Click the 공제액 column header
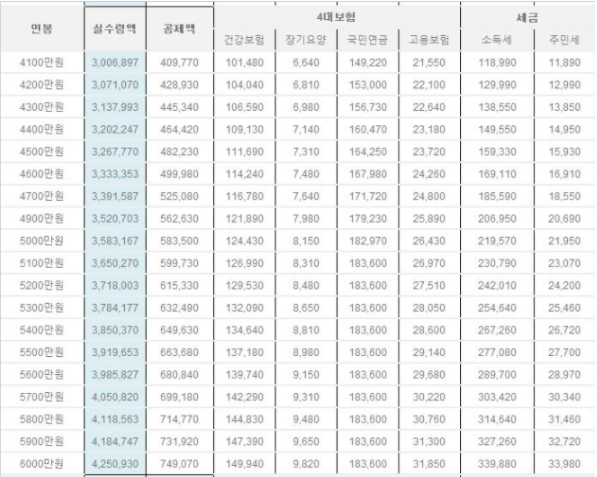 pyautogui.click(x=179, y=29)
